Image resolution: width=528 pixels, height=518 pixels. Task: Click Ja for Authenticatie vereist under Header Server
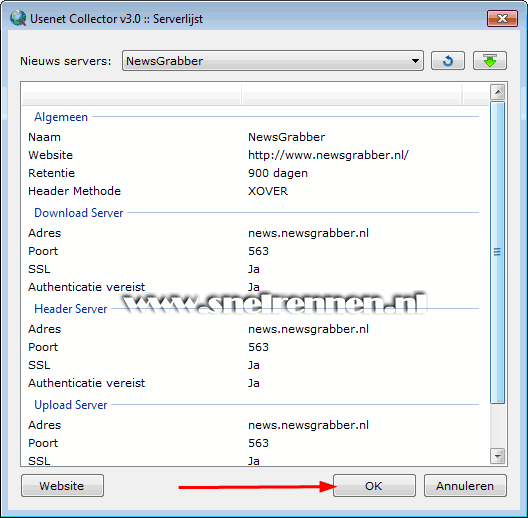(254, 383)
